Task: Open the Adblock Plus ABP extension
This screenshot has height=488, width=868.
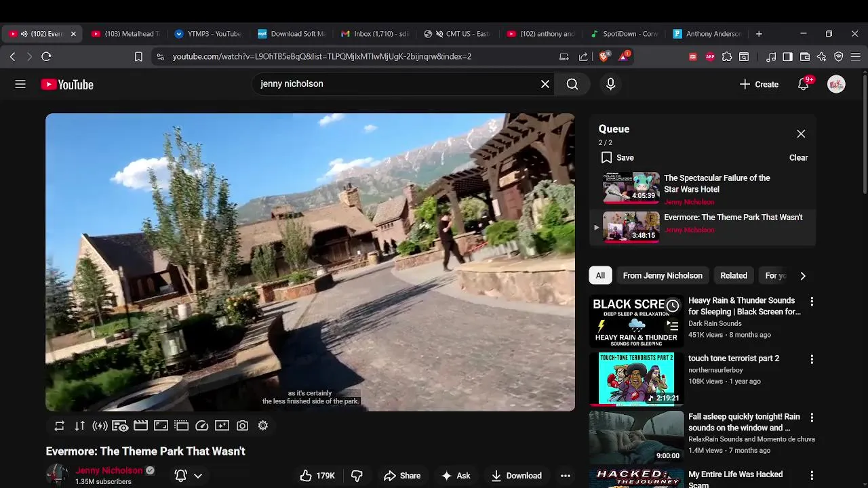Action: click(x=710, y=57)
